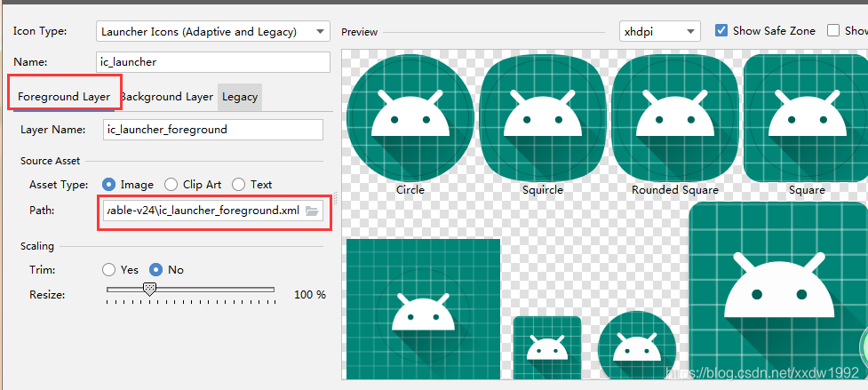Click the Layer Name input field
The image size is (868, 390).
coord(213,130)
